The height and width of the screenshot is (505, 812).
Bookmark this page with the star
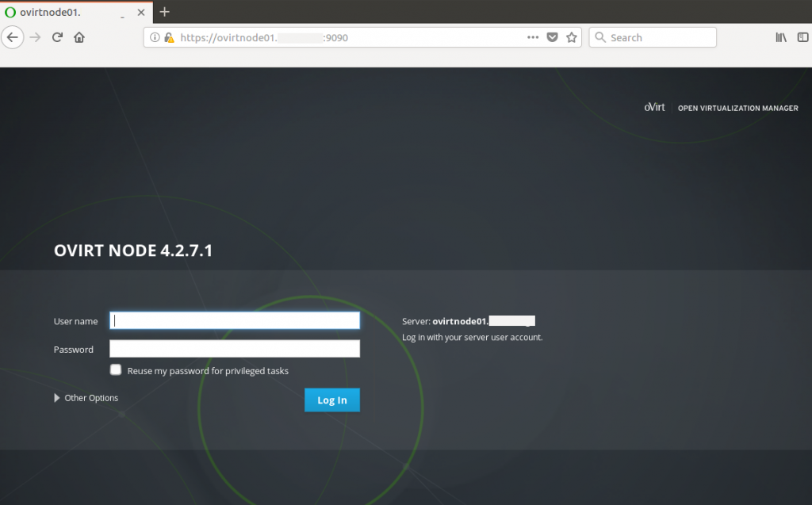572,37
